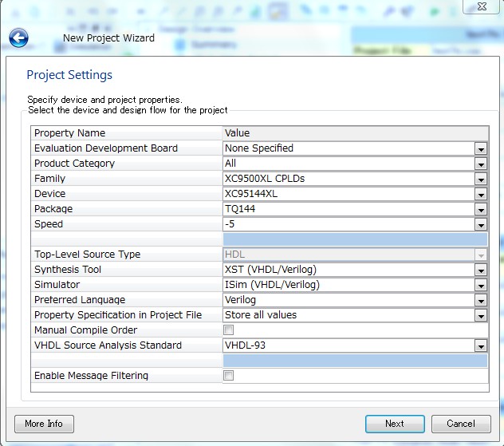Click the Enable Message Filtering label

click(x=91, y=375)
